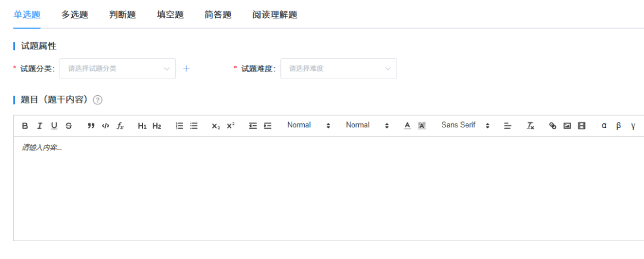Toggle italic formatting in editor toolbar
The height and width of the screenshot is (259, 644).
[x=39, y=126]
